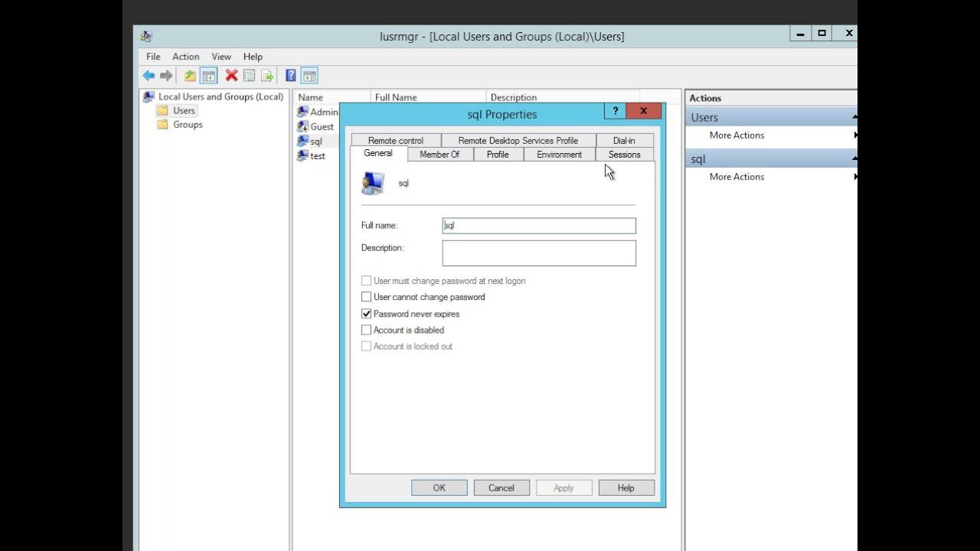The image size is (980, 551).
Task: Switch to the Remote control tab
Action: [x=395, y=141]
